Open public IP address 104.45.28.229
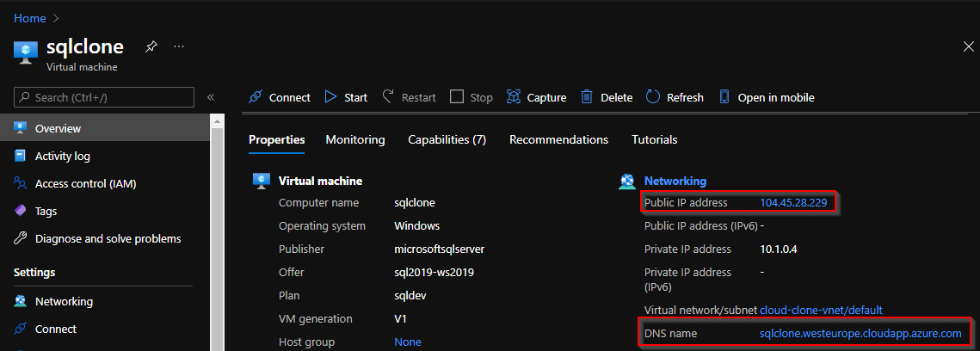 [x=793, y=202]
